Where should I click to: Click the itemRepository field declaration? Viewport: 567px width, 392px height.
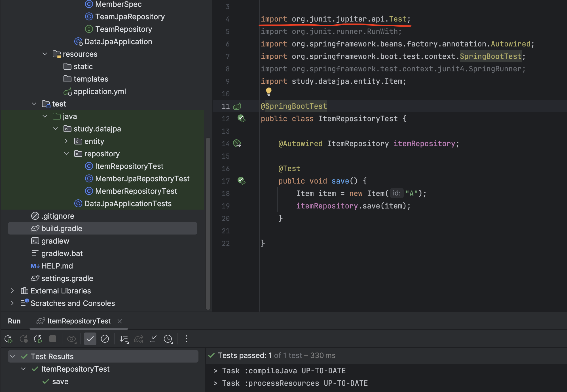tap(424, 144)
